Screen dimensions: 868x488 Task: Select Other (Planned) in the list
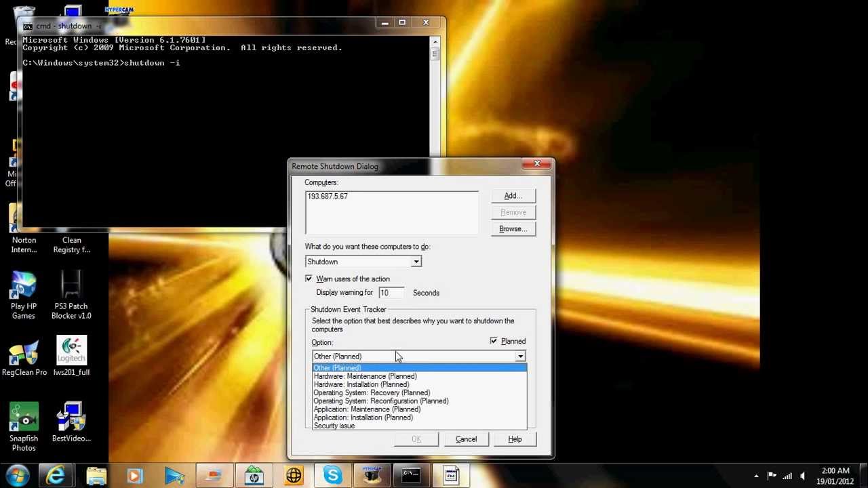(x=419, y=368)
